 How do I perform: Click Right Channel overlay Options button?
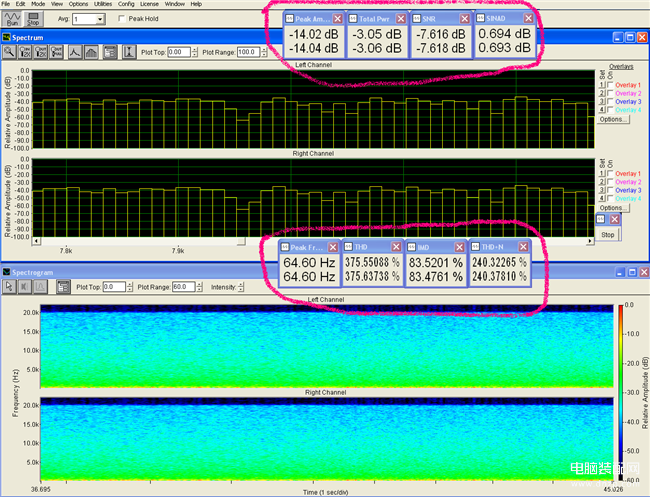tap(613, 208)
